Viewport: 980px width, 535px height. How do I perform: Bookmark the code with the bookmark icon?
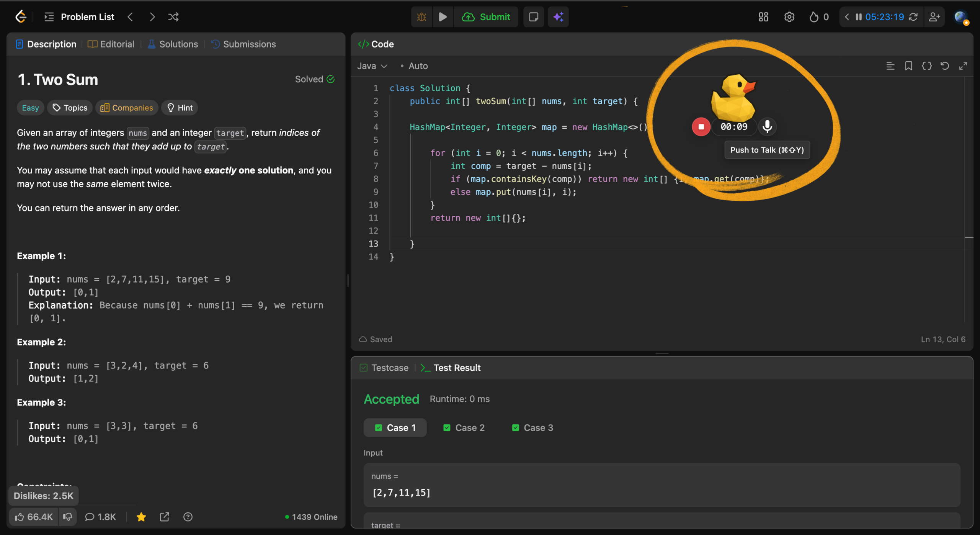[x=908, y=66]
